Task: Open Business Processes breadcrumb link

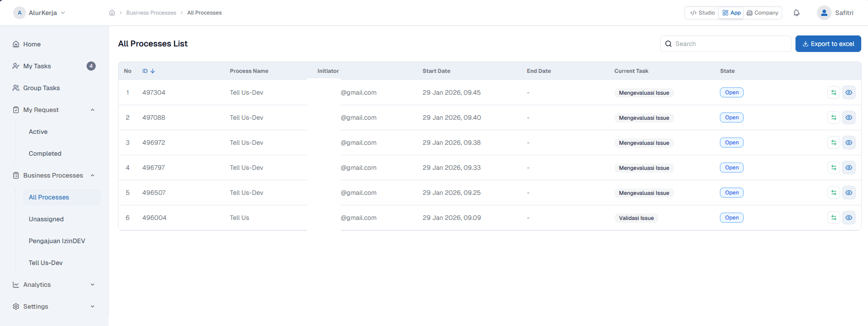Action: point(151,13)
